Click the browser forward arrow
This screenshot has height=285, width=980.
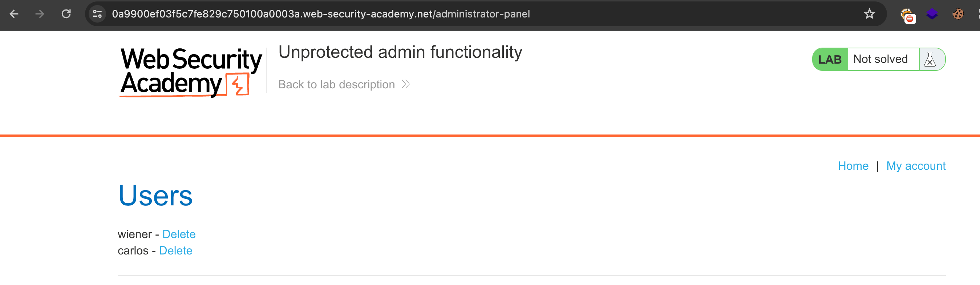(40, 14)
